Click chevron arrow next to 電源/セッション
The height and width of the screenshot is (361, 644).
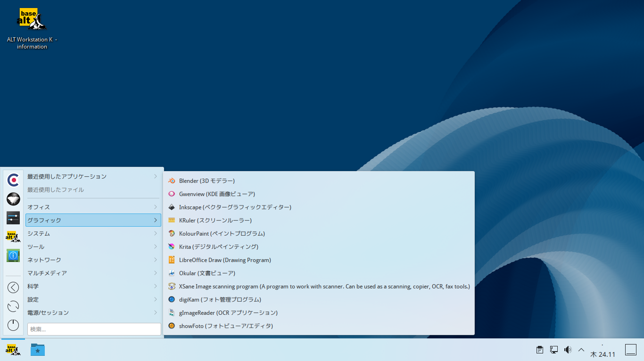pyautogui.click(x=155, y=312)
